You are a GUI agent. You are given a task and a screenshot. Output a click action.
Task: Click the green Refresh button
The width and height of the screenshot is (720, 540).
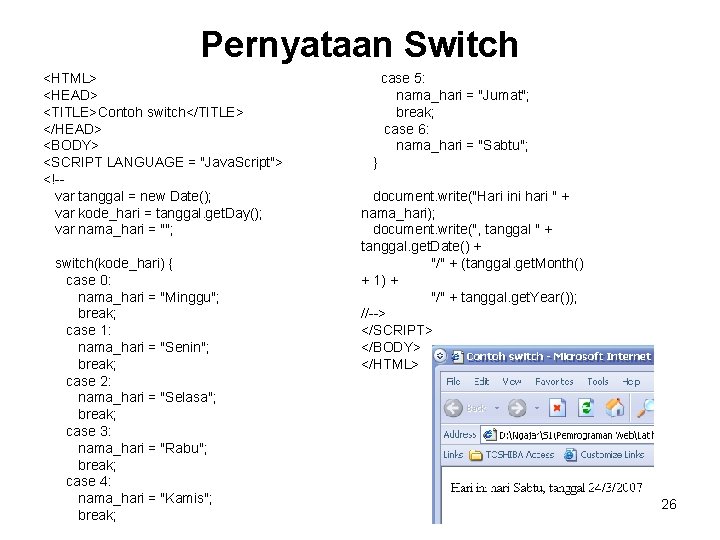[x=586, y=408]
